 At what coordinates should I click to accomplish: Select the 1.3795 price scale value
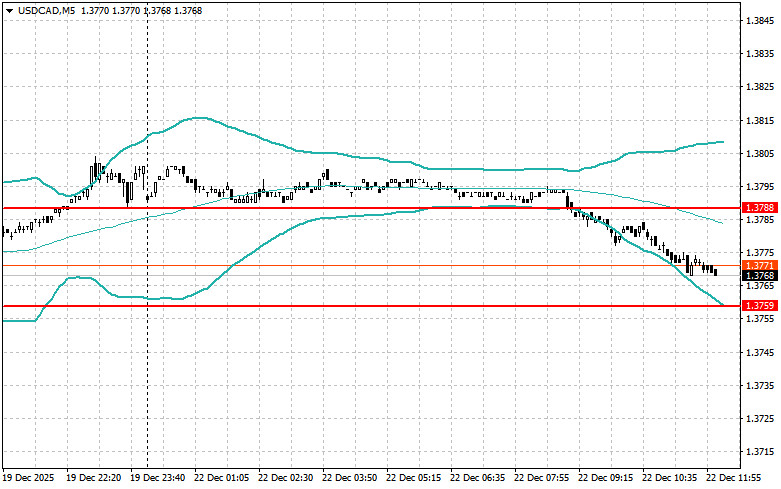[x=760, y=187]
